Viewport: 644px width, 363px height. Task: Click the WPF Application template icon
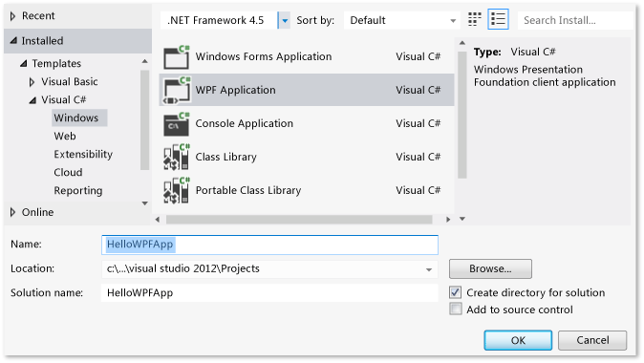tap(177, 91)
